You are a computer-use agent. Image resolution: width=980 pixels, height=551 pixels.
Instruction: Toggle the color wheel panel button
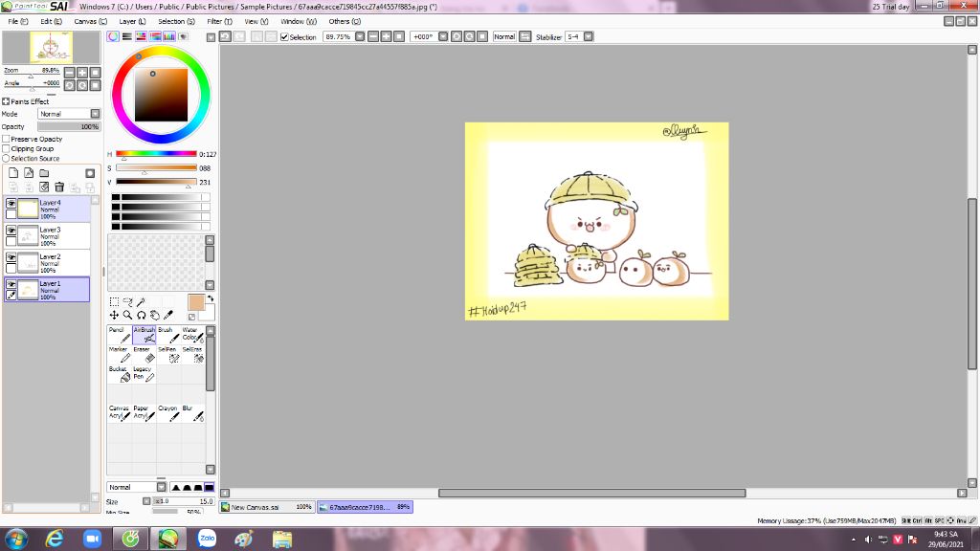113,37
